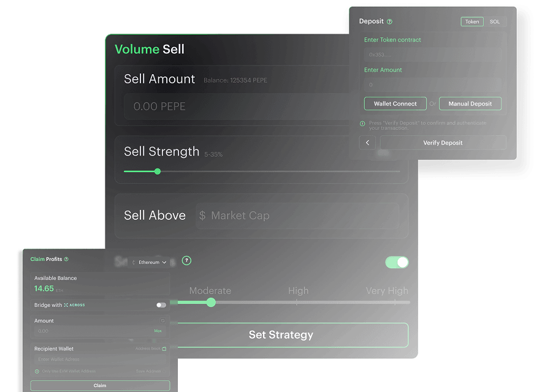This screenshot has width=542, height=392.
Task: Click the back arrow beside Verify Deposit
Action: (x=367, y=143)
